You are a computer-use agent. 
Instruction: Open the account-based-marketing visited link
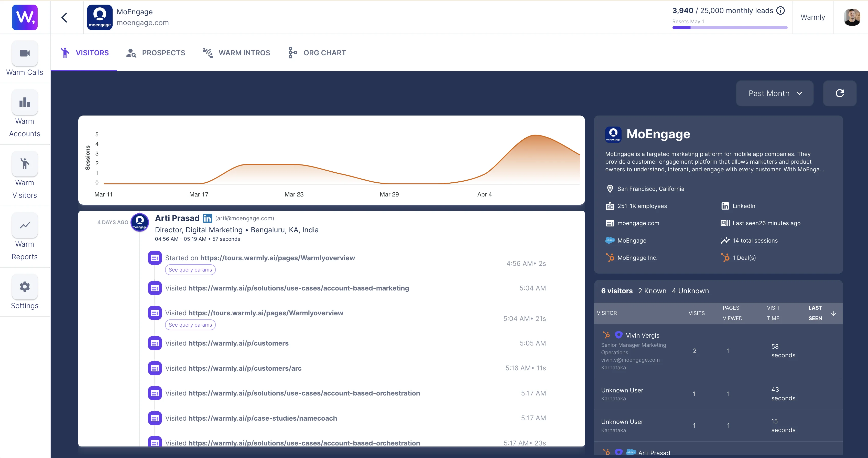click(299, 288)
